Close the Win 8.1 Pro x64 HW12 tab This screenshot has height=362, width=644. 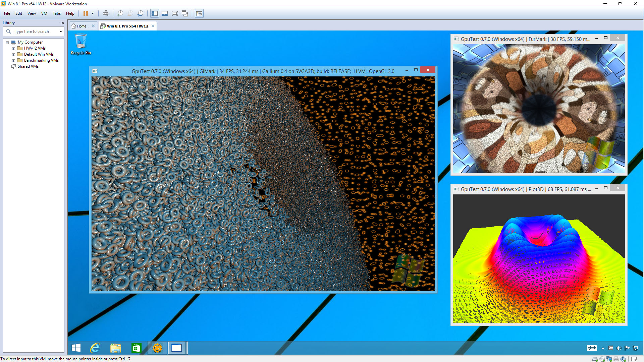[x=153, y=26]
